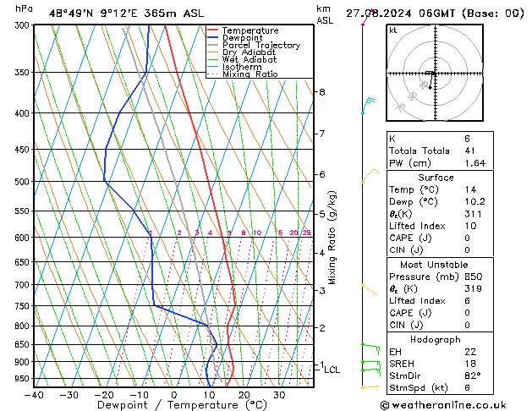
Task: Click the '-40' temperature axis tick
Action: [34, 395]
